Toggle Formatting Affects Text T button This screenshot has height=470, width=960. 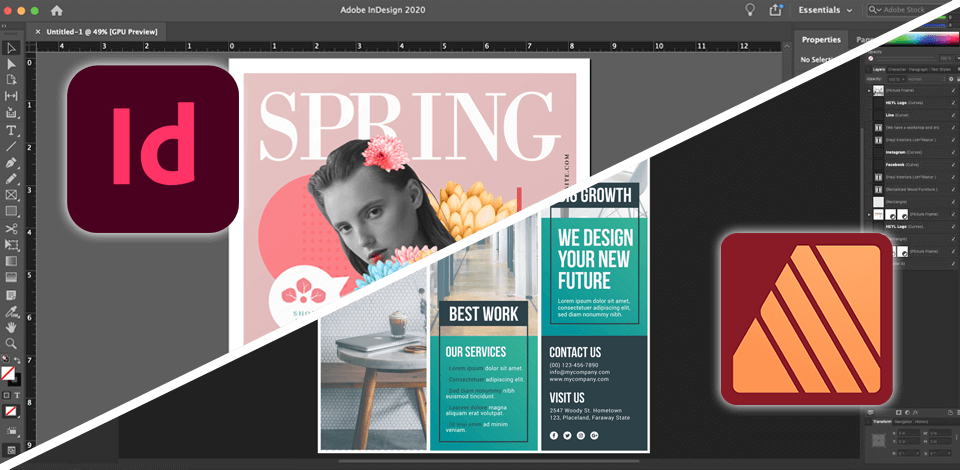[17, 395]
